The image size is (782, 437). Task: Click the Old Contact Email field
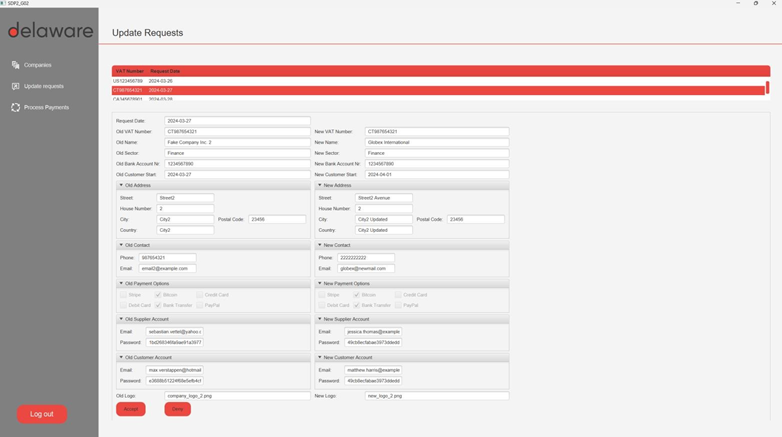168,268
